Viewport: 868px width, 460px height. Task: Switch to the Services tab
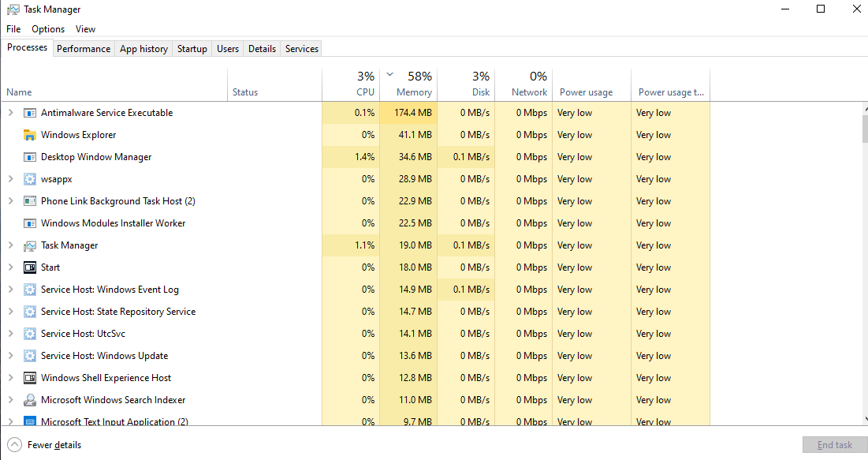click(302, 49)
